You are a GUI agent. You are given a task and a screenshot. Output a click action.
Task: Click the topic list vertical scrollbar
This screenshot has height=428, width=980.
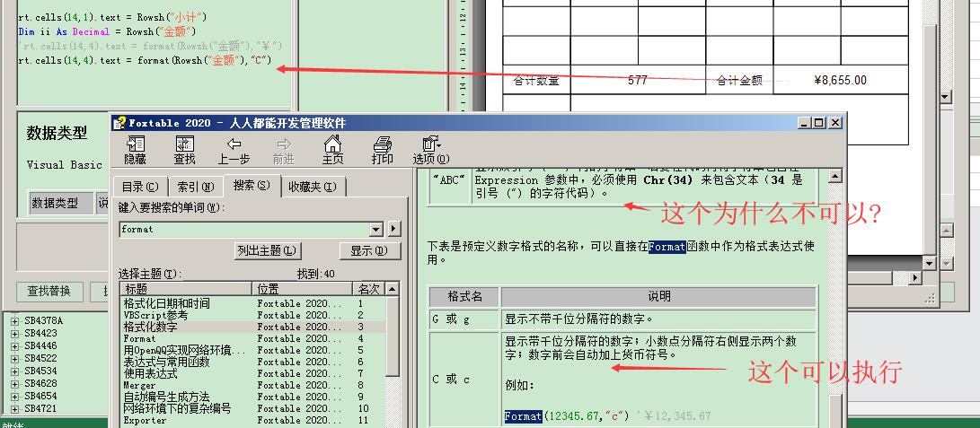point(392,359)
